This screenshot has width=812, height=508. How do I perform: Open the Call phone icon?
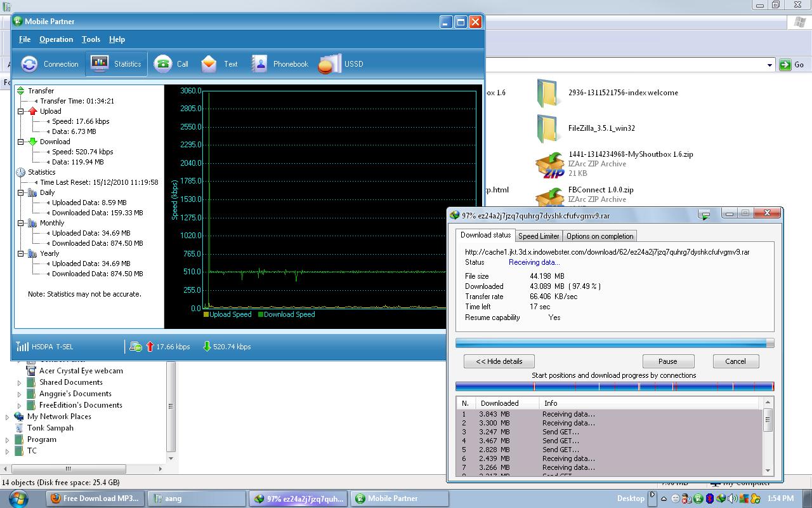[163, 63]
